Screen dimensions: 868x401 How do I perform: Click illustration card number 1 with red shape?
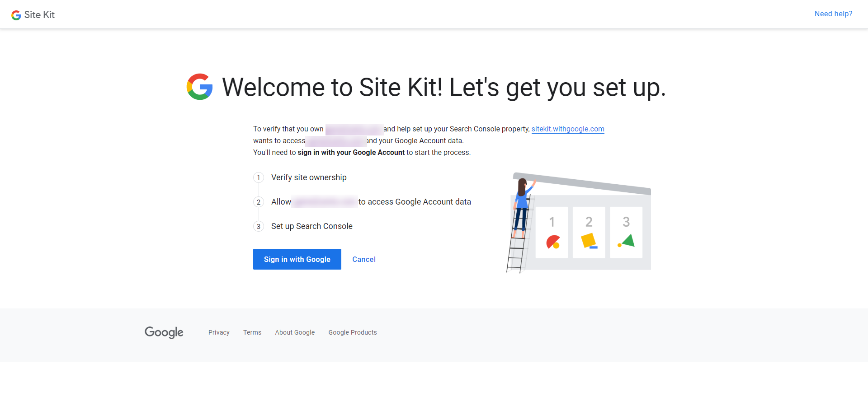pyautogui.click(x=552, y=233)
